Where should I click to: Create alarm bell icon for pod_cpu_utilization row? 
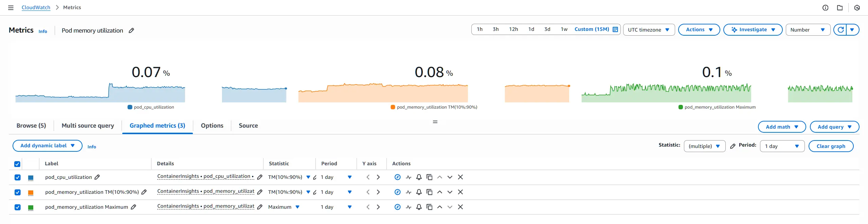(419, 177)
